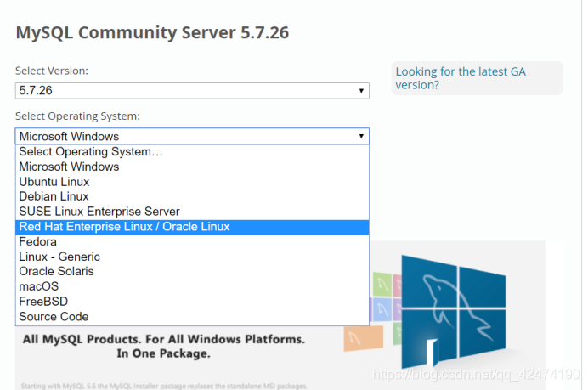Select Microsoft Windows from the list
The width and height of the screenshot is (588, 390).
coord(192,167)
